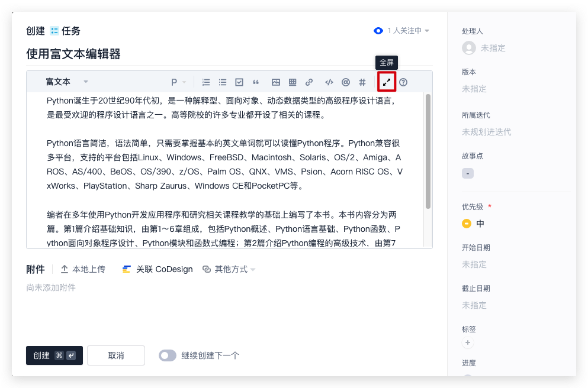Add a tag with plus button
Screen dimensions: 588x388
[468, 342]
